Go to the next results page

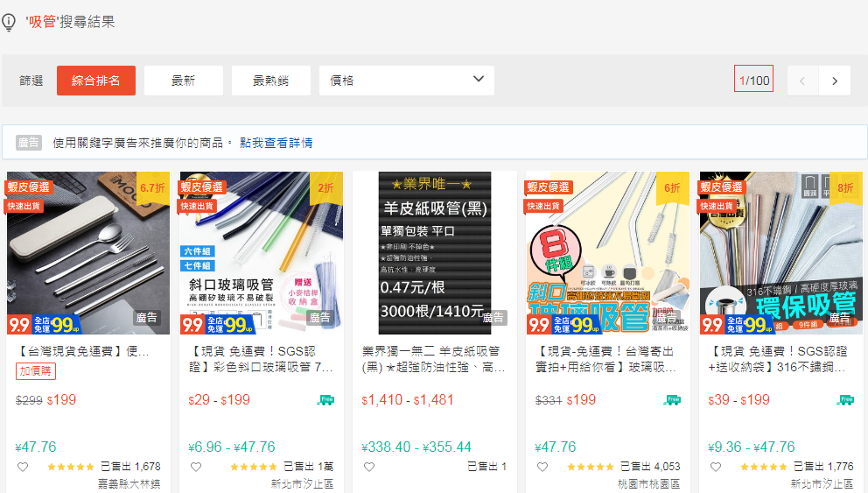pos(835,81)
